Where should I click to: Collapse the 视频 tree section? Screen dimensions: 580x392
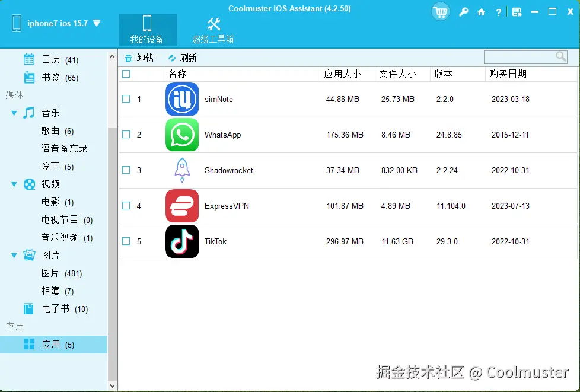[x=14, y=184]
